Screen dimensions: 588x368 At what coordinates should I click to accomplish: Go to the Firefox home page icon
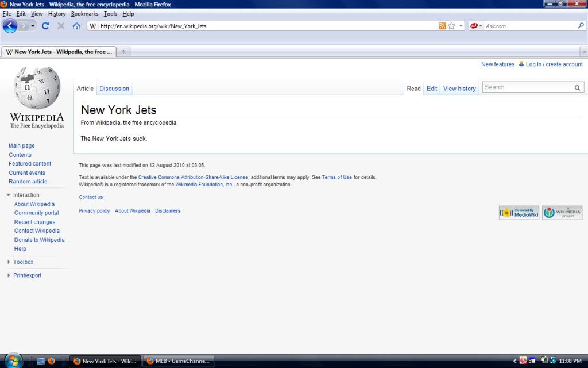point(76,26)
